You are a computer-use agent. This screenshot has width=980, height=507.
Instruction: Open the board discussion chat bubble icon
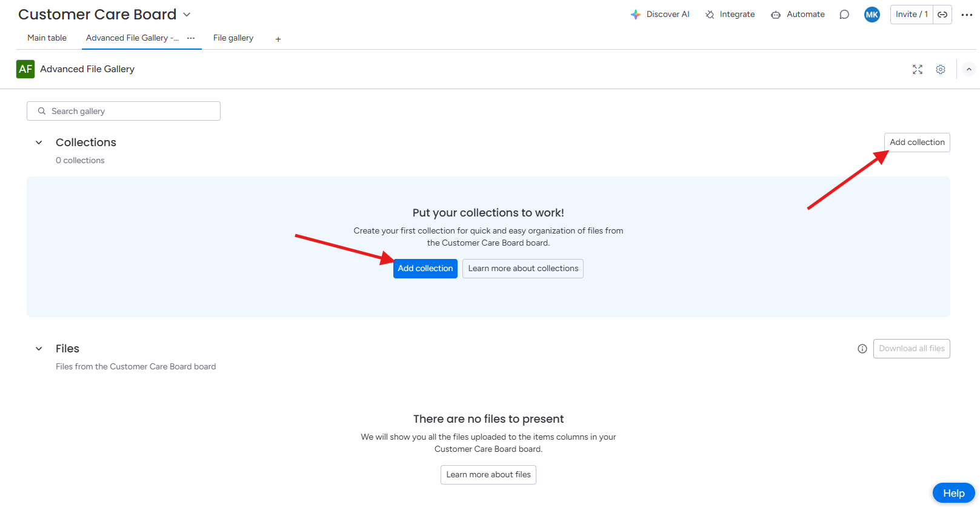coord(844,15)
